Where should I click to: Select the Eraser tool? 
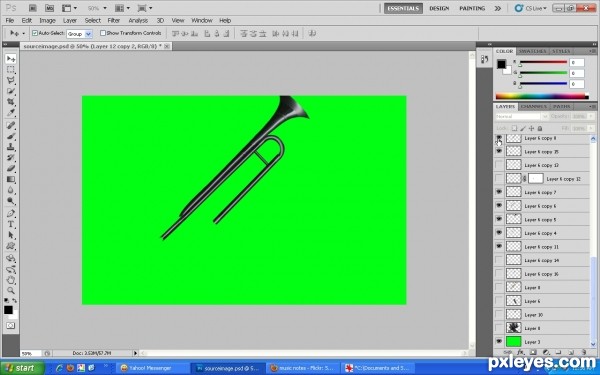click(11, 168)
